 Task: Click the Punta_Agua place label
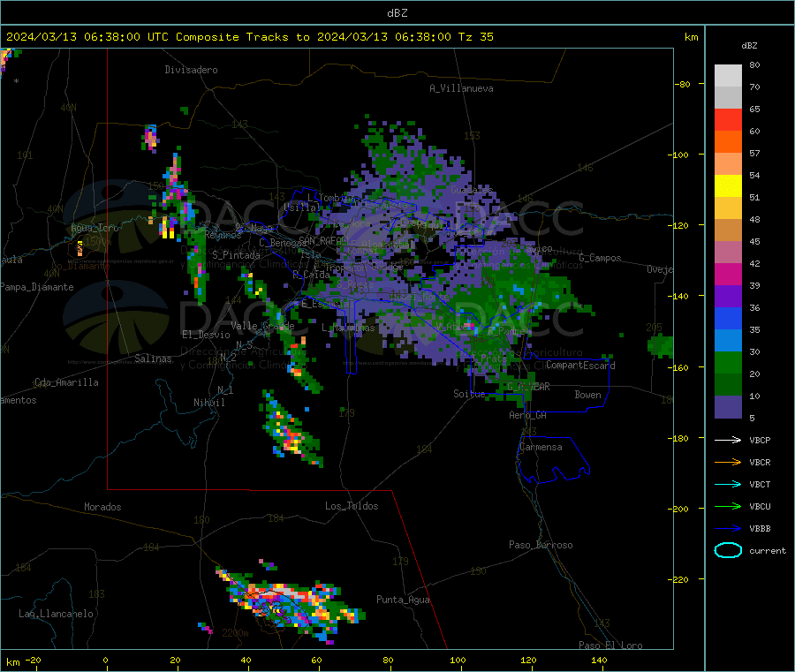pyautogui.click(x=403, y=600)
